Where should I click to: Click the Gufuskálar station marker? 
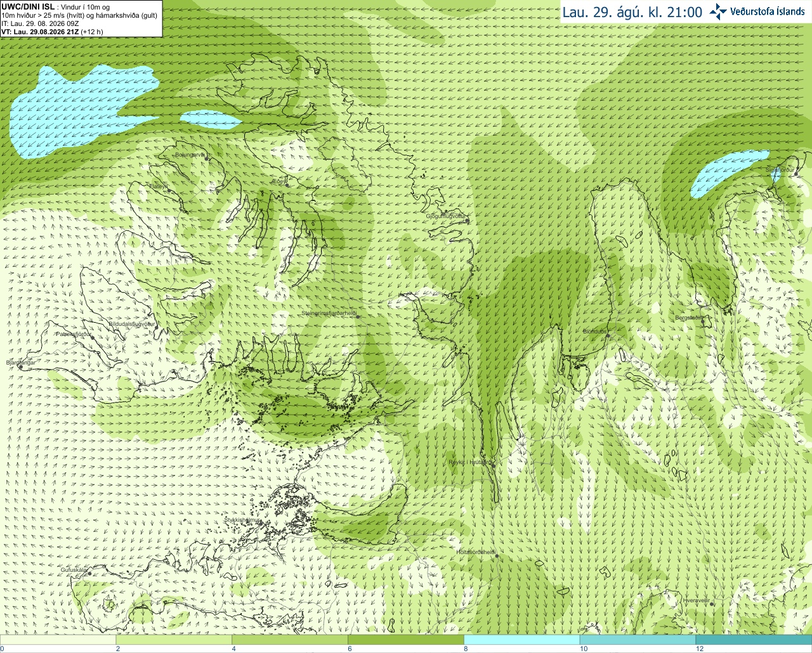[x=89, y=574]
